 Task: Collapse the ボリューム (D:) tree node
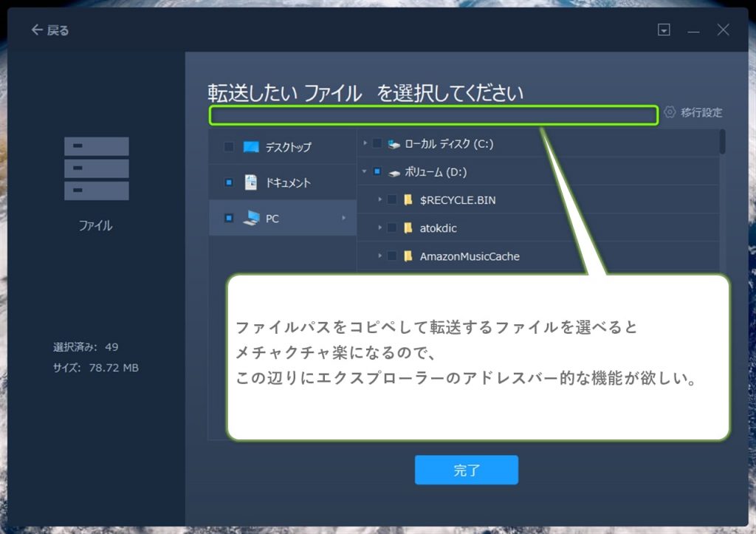tap(365, 172)
